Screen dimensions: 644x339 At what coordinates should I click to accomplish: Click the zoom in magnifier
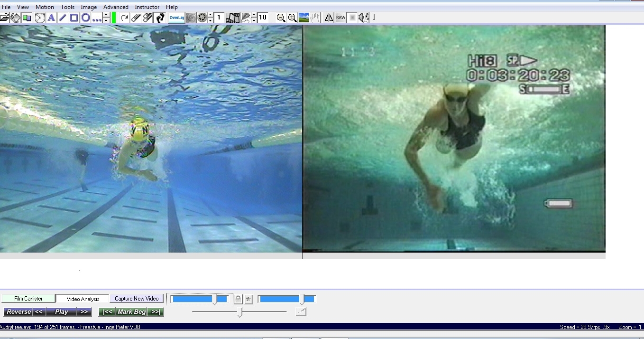pyautogui.click(x=292, y=18)
